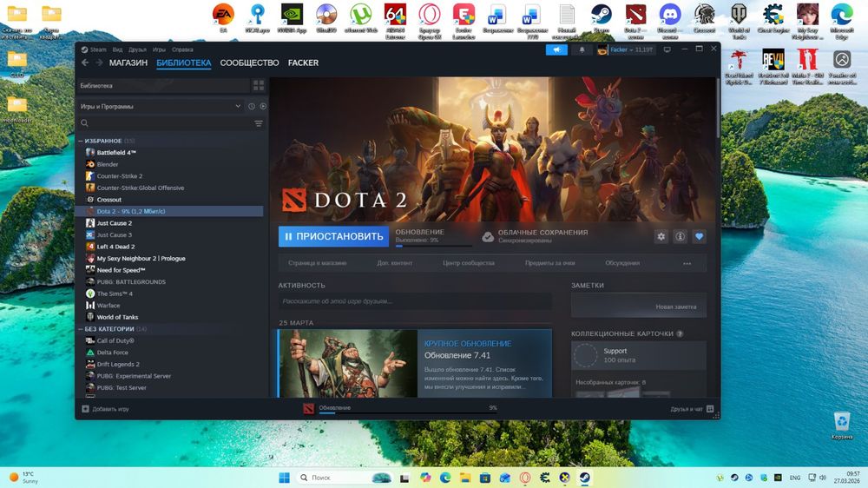Open Steam notifications bell
868x488 pixels.
pos(582,49)
